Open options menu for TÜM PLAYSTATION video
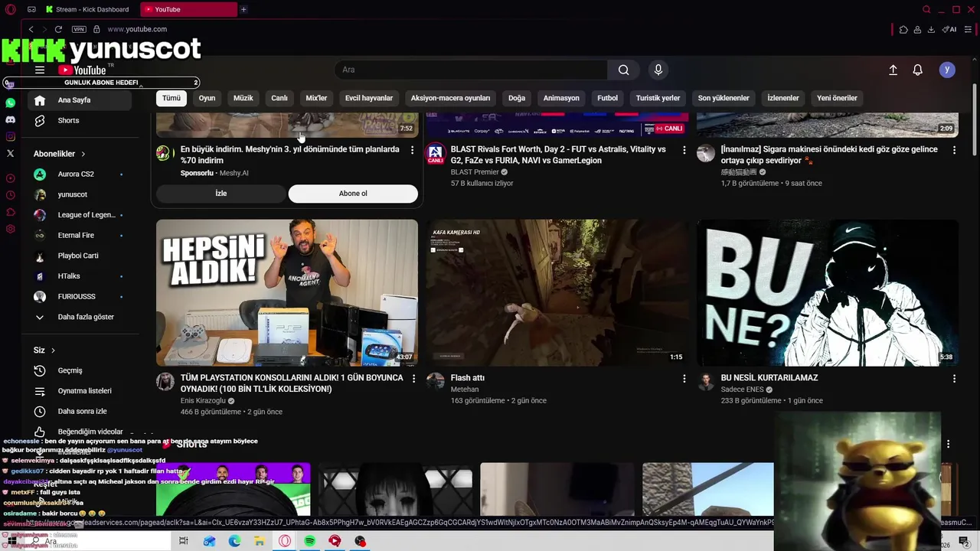The height and width of the screenshot is (551, 980). tap(413, 378)
